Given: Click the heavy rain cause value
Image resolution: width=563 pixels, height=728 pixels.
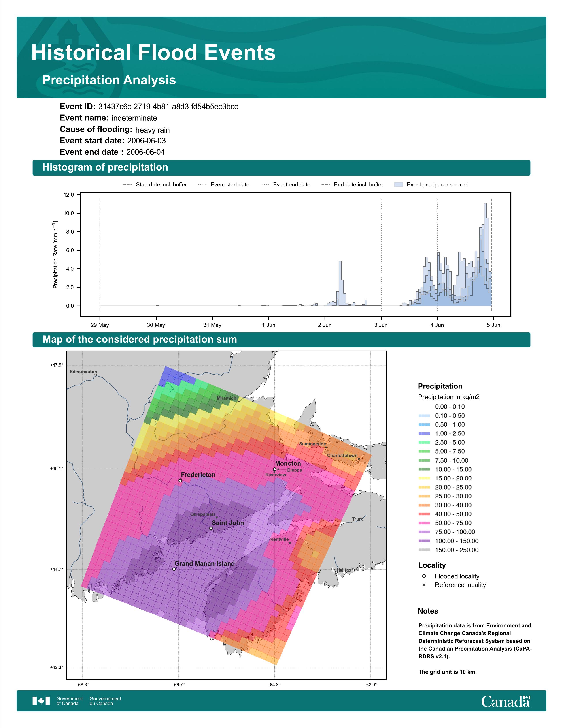Looking at the screenshot, I should 152,130.
